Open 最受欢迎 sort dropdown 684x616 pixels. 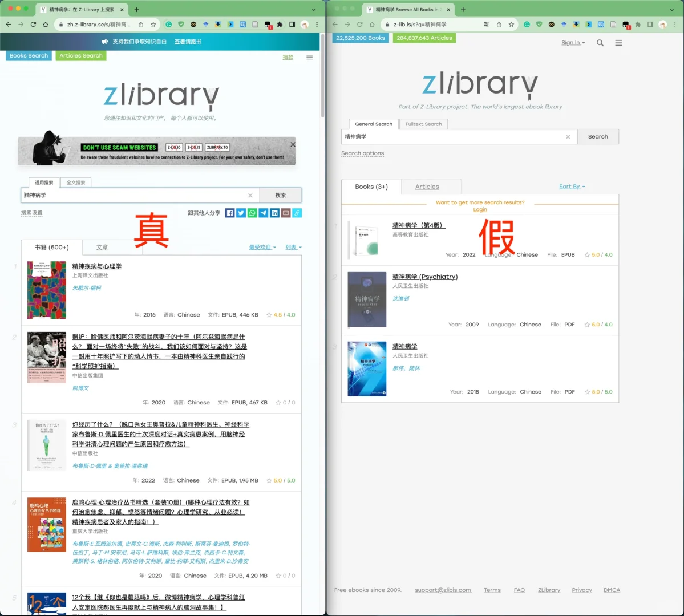point(262,248)
